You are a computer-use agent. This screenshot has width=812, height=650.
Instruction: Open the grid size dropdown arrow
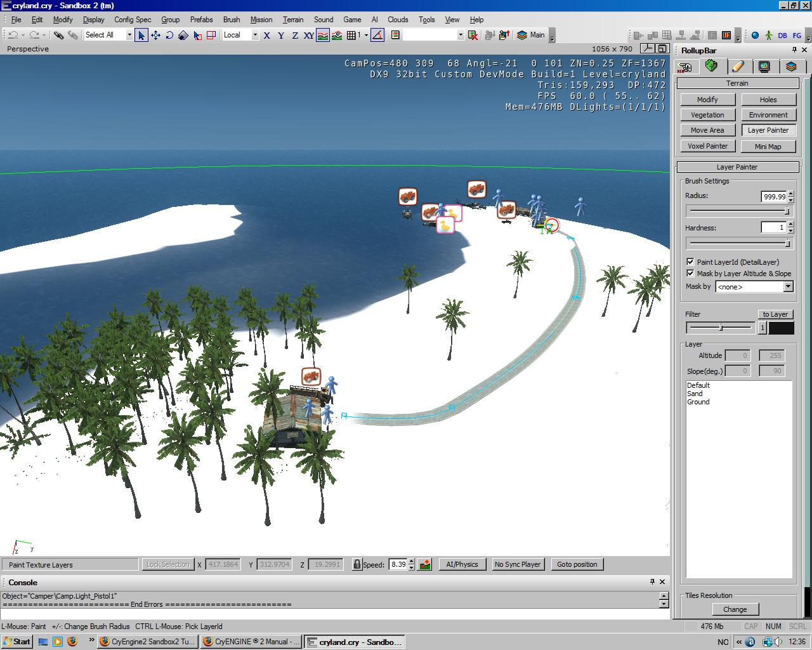click(366, 35)
